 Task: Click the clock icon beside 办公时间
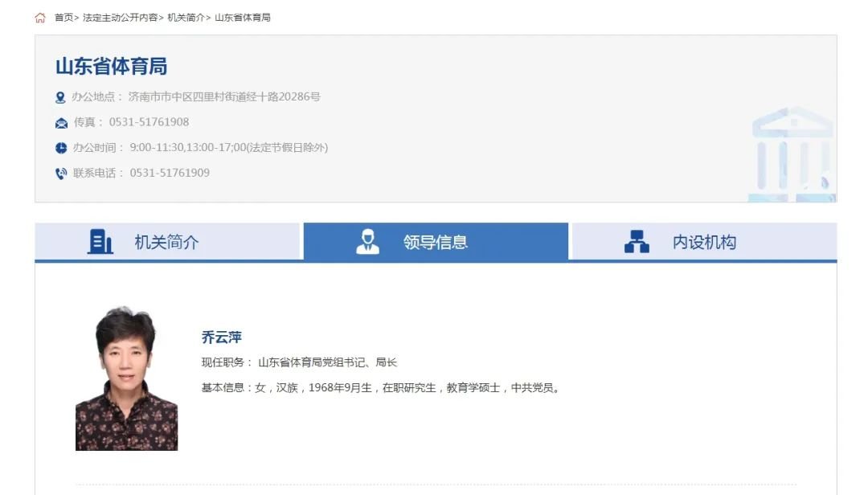coord(60,147)
